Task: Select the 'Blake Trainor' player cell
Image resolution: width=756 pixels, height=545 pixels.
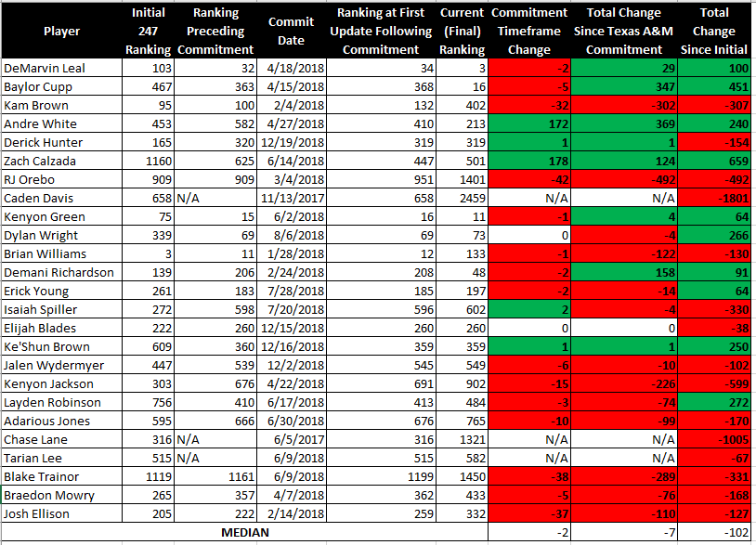Action: [61, 476]
